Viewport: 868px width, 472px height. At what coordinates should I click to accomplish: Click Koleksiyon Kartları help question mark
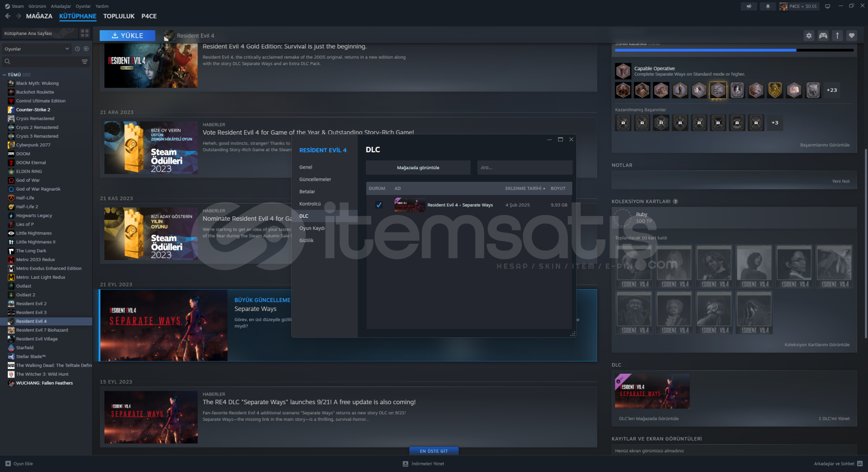coord(675,201)
